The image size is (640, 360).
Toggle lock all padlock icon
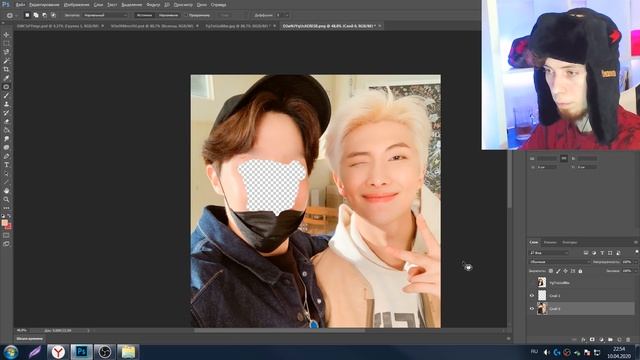(580, 271)
